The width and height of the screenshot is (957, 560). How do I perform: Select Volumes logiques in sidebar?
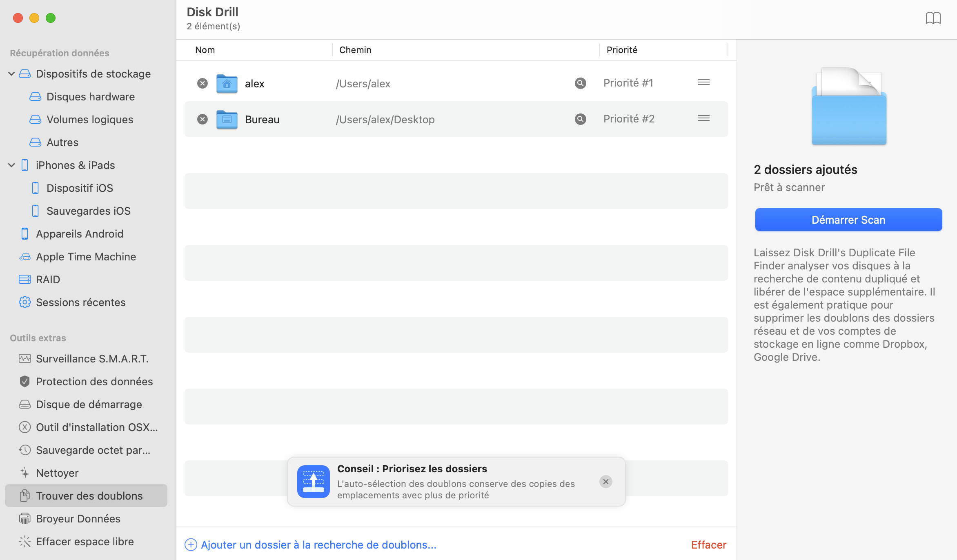pos(90,119)
